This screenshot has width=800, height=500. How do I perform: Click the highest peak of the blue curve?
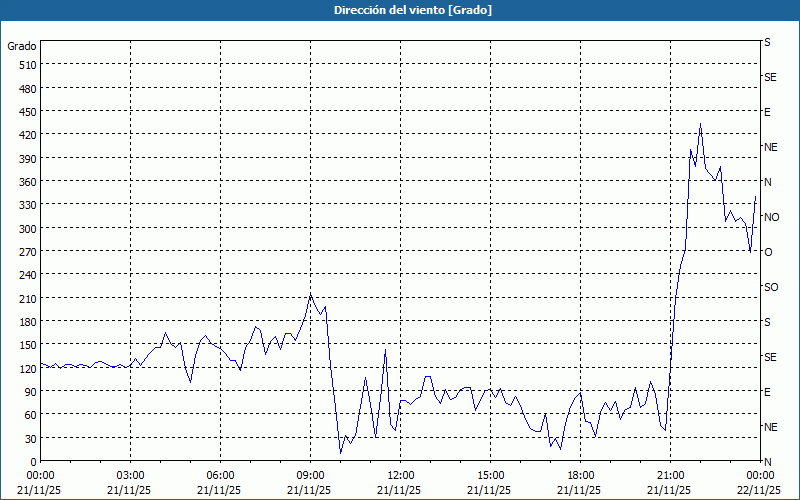coord(700,124)
